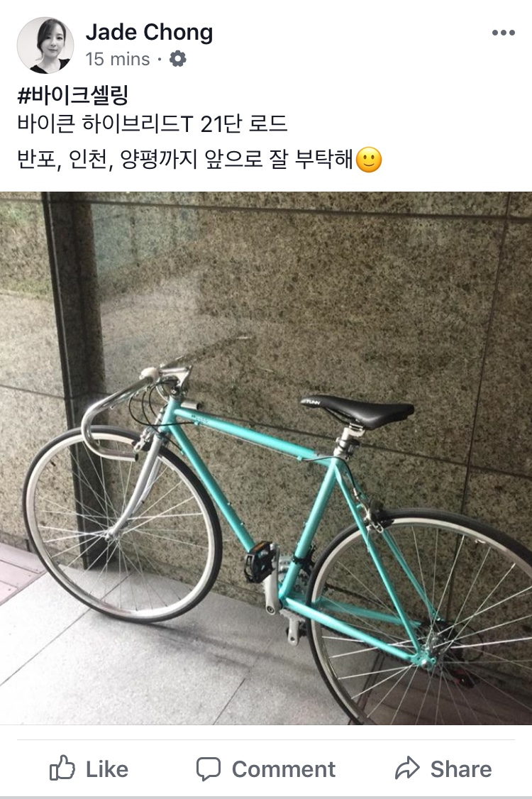The width and height of the screenshot is (532, 799).
Task: Click the "Share" text label
Action: [460, 769]
